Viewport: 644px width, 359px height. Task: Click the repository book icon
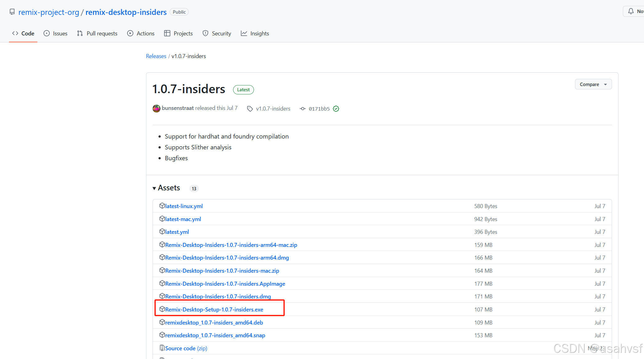pyautogui.click(x=12, y=12)
